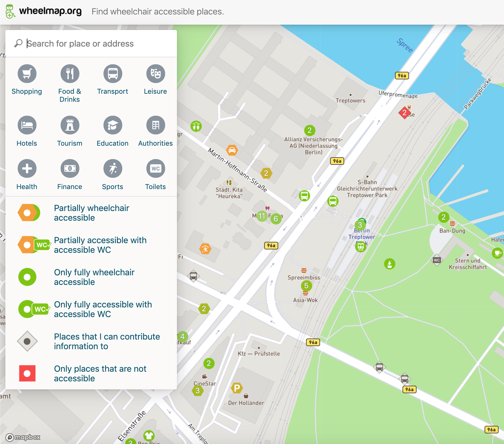Expand the cluster of 5 near Asia-Wok
Screen dimensions: 504x444
[306, 286]
